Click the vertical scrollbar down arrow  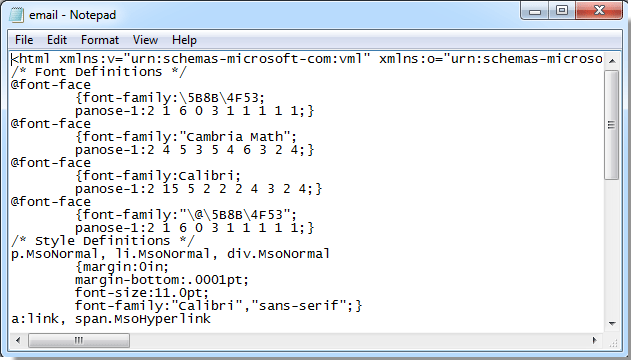tap(612, 323)
